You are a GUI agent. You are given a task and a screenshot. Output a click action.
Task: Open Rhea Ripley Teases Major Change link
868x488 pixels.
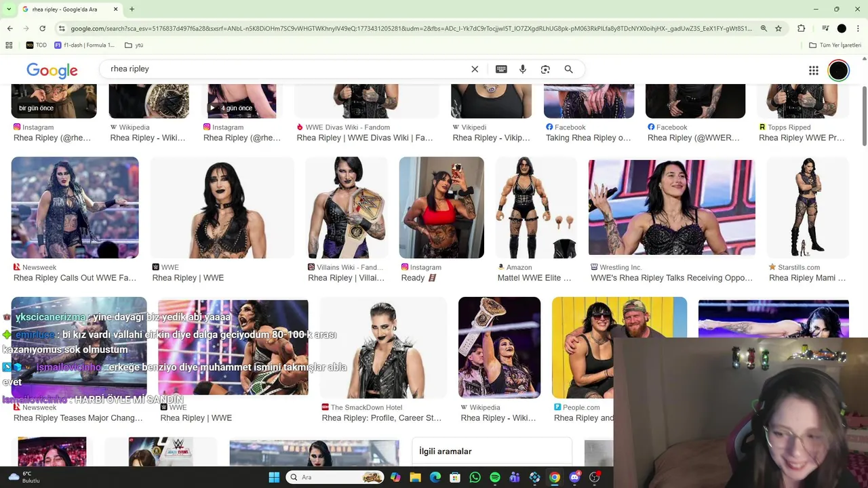pyautogui.click(x=78, y=418)
